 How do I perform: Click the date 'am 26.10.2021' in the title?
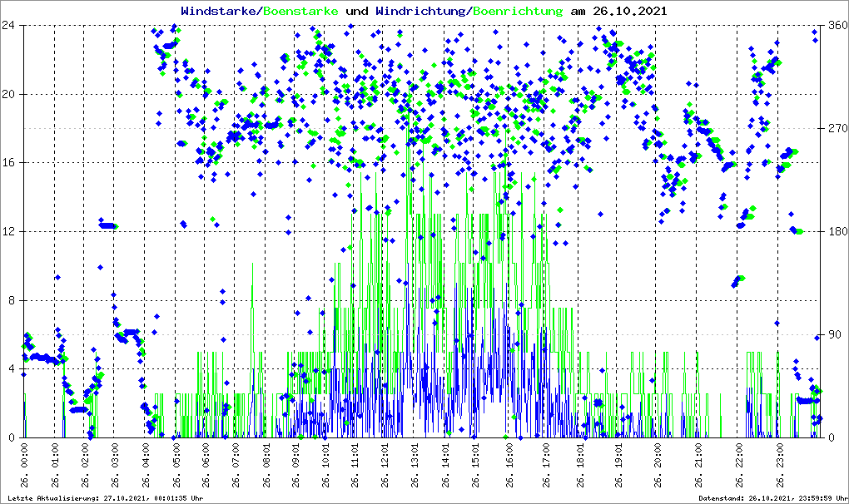pyautogui.click(x=618, y=11)
